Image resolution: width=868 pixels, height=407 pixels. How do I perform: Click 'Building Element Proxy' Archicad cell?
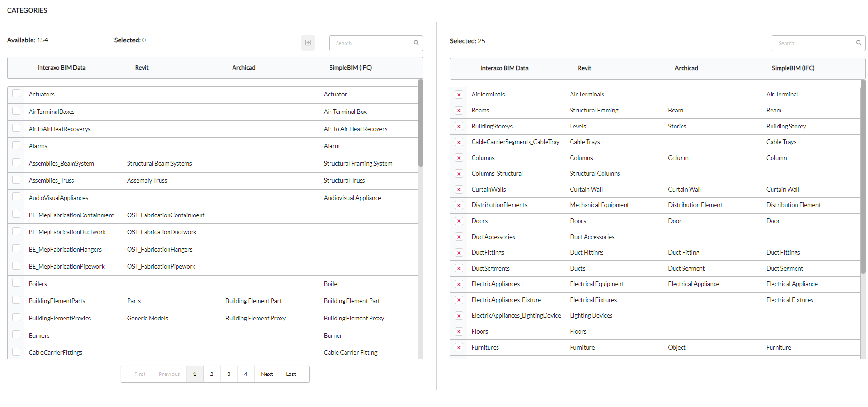click(x=256, y=319)
